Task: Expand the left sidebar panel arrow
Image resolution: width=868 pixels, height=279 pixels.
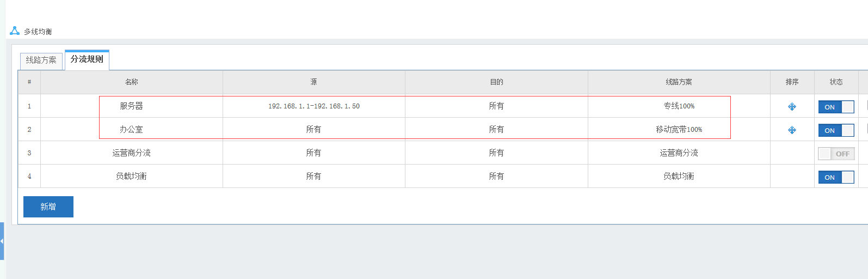Action: [x=2, y=241]
